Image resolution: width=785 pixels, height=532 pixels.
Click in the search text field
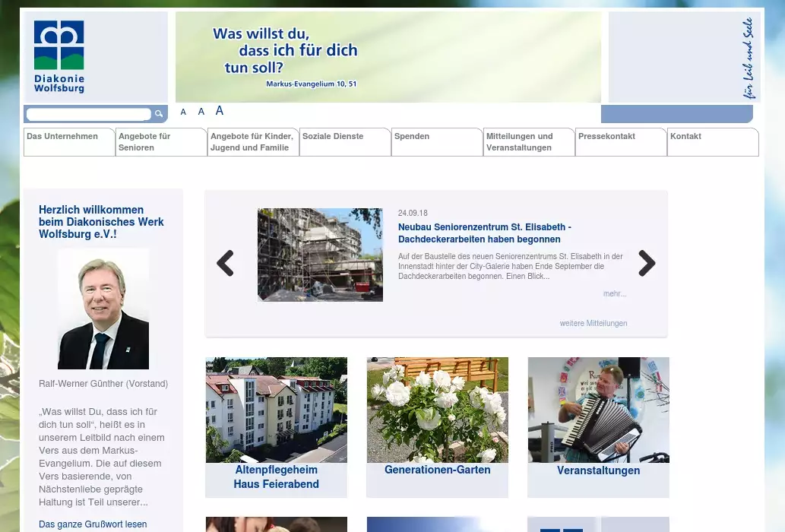point(88,114)
